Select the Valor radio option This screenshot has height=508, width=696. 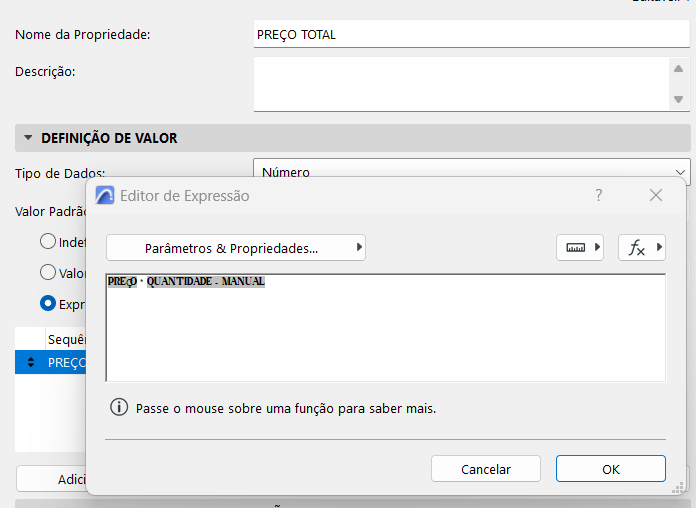(48, 272)
